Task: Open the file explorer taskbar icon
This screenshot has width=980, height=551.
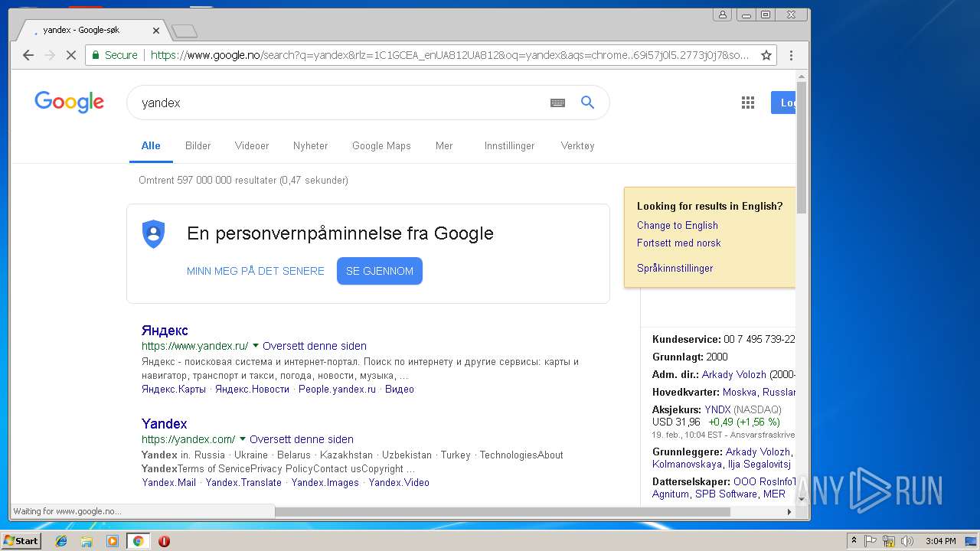Action: (x=87, y=541)
